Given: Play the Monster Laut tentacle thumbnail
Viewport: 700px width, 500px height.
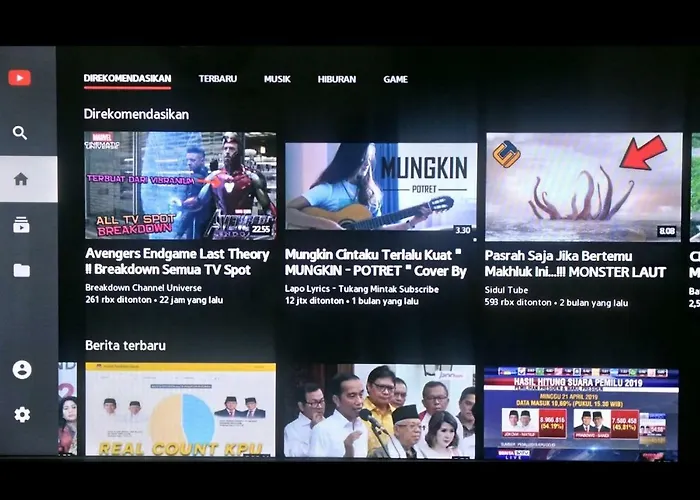Looking at the screenshot, I should pos(584,187).
